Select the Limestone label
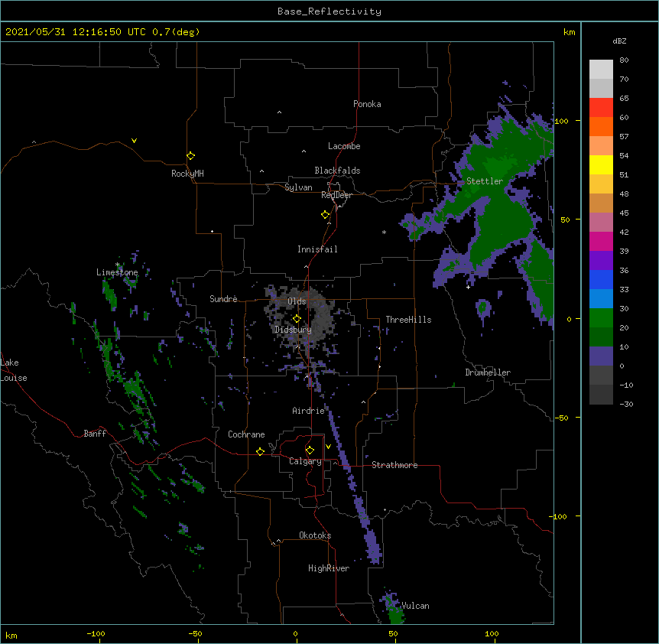 (x=117, y=272)
